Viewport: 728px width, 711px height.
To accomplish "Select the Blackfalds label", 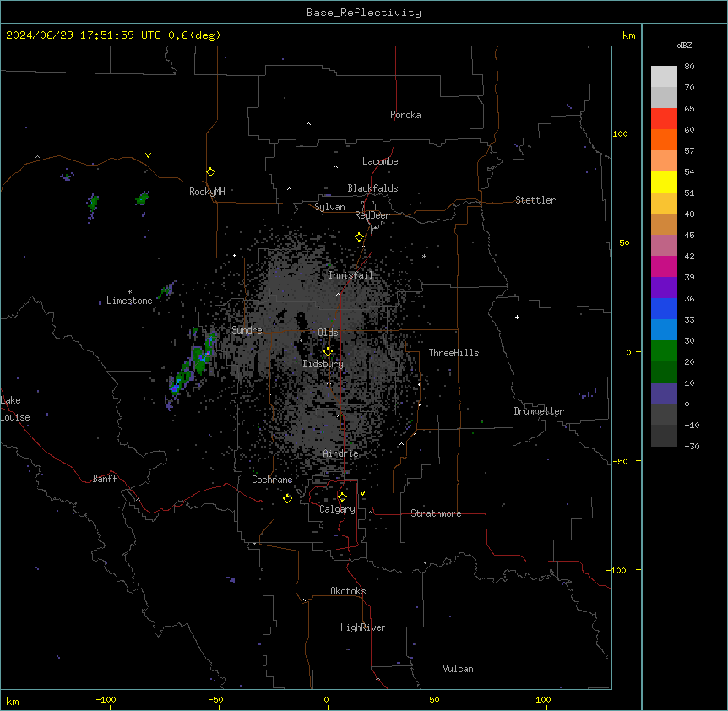I will 372,188.
